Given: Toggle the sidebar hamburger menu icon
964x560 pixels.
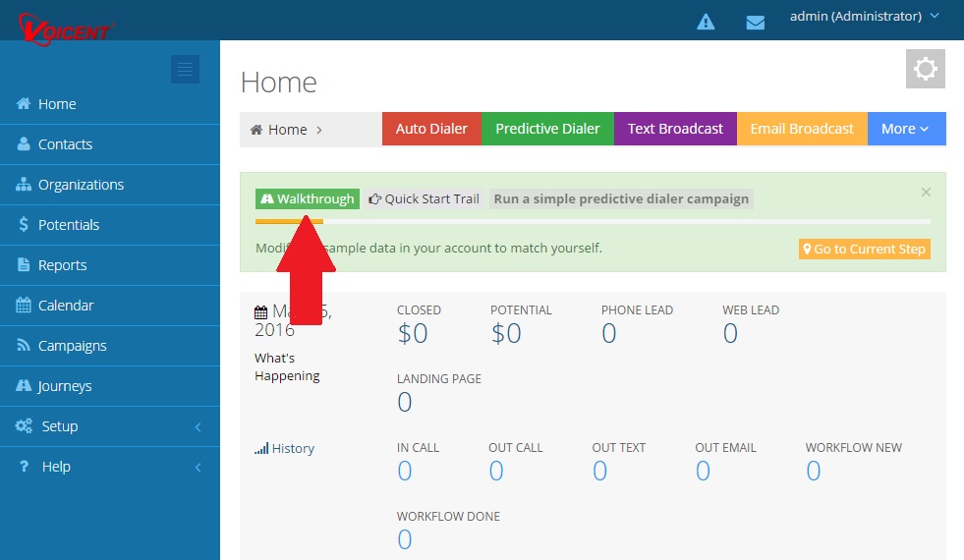Looking at the screenshot, I should point(185,69).
